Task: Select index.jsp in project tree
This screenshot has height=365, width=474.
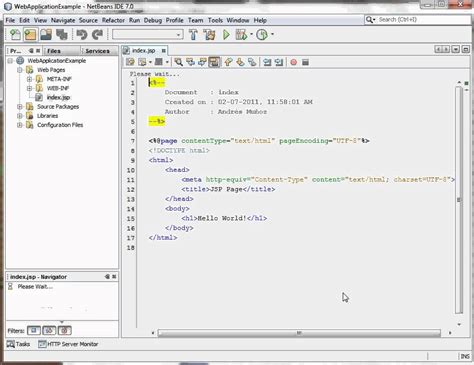Action: tap(58, 97)
